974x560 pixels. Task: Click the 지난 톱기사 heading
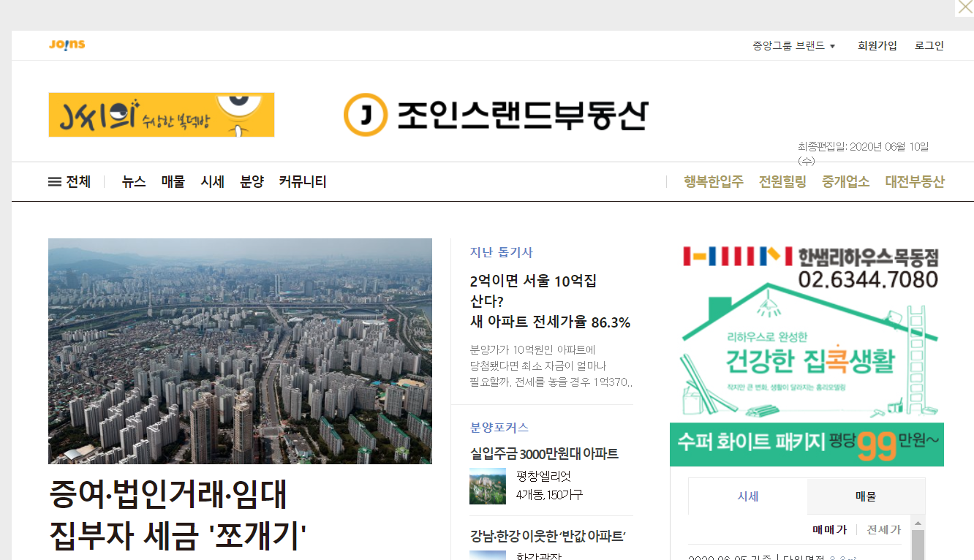502,252
